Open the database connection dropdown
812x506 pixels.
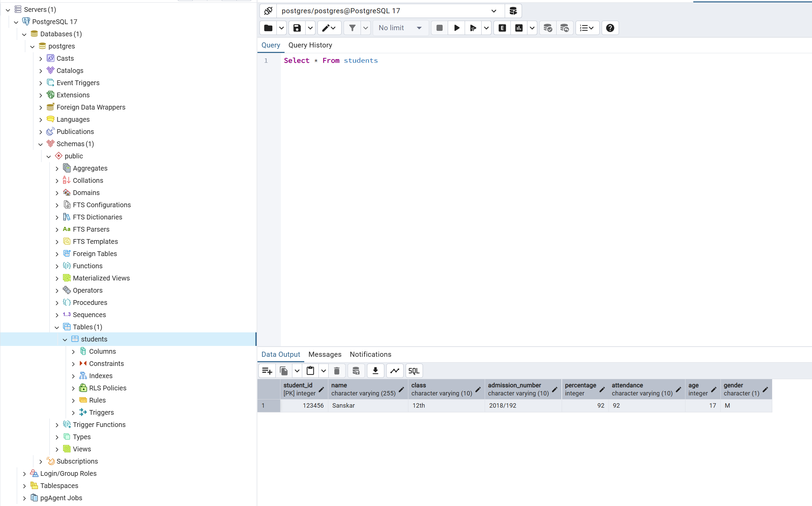coord(494,11)
